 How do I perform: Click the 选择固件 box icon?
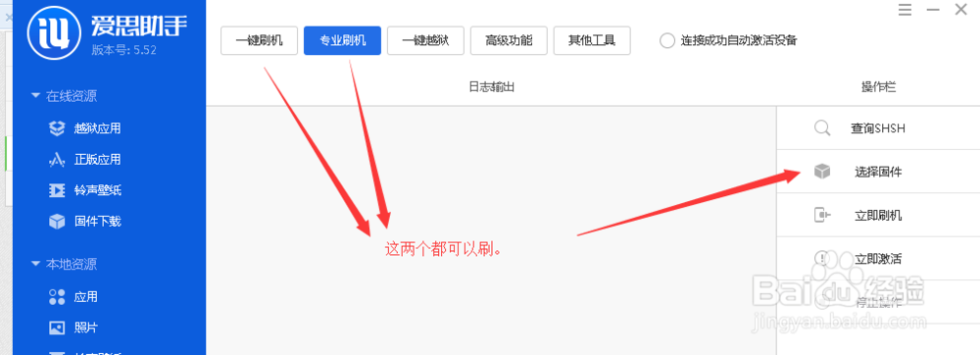pyautogui.click(x=822, y=172)
